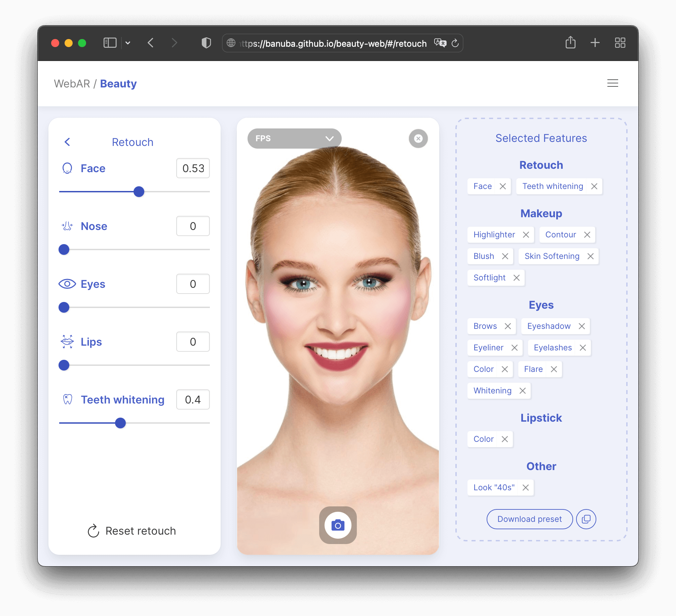Click the Beauty breadcrumb link
Screen dimensions: 676x616
[x=118, y=83]
